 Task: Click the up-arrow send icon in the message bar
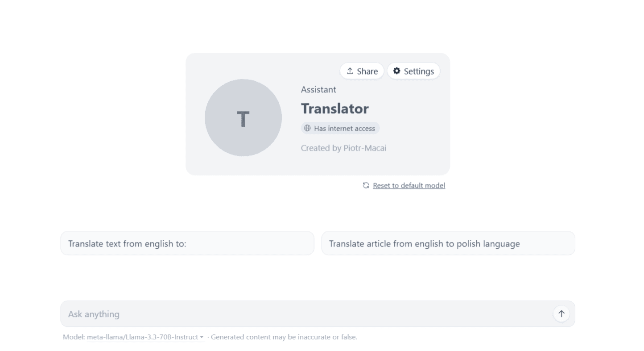point(561,313)
